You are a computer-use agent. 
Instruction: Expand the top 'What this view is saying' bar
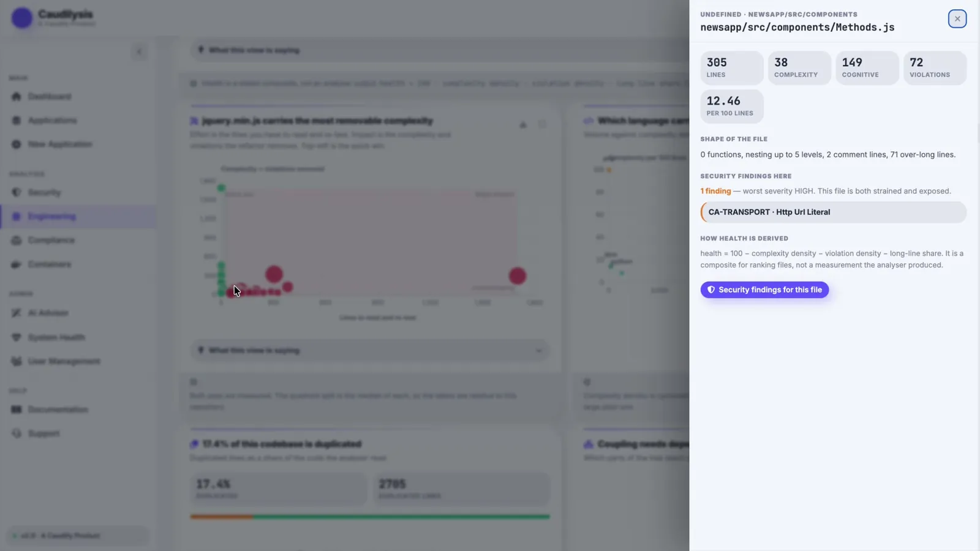[x=440, y=50]
